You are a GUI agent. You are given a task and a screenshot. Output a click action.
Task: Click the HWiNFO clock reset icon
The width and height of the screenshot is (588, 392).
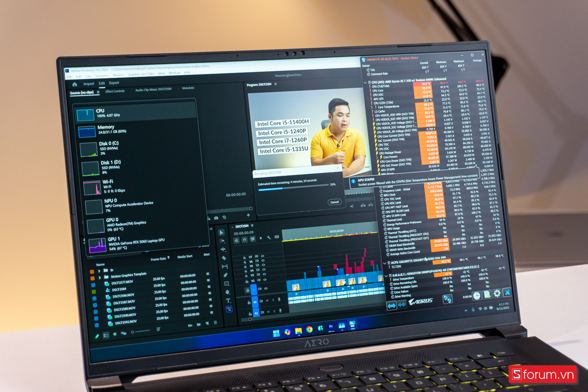click(x=476, y=296)
